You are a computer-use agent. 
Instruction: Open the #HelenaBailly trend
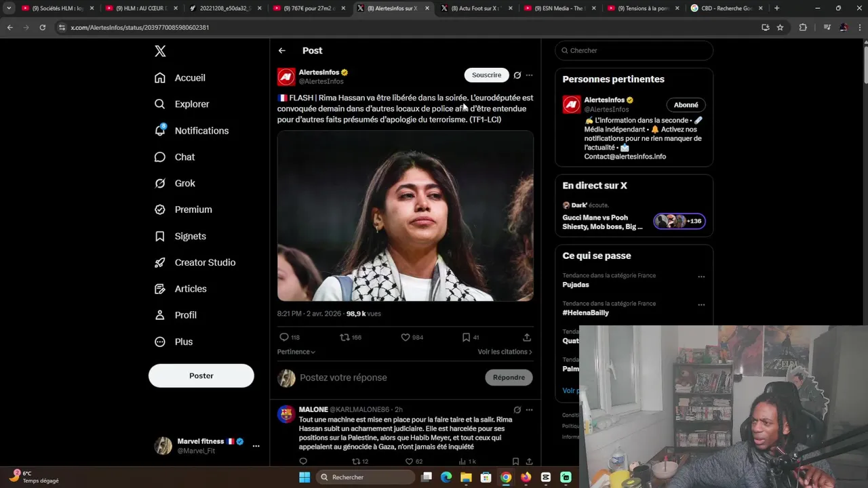[x=585, y=313]
